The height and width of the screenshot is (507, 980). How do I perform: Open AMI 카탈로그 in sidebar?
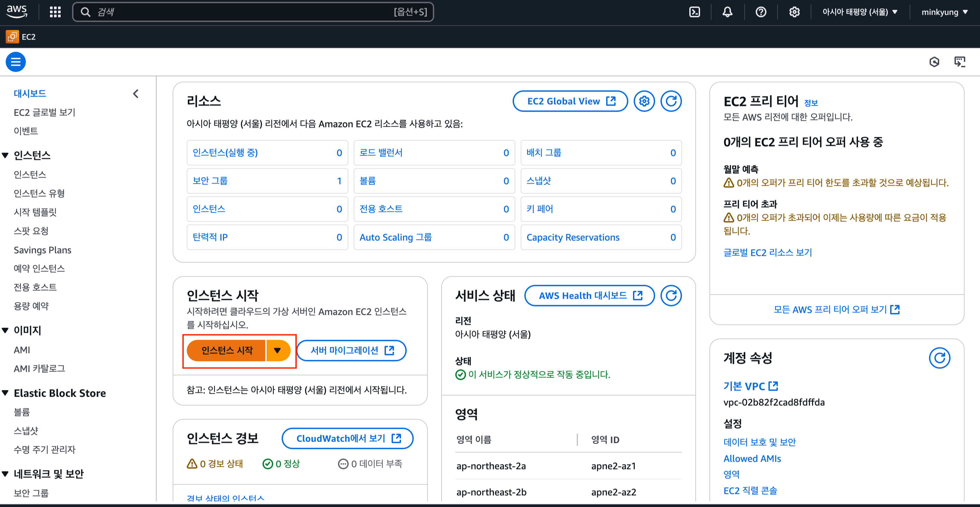(39, 368)
